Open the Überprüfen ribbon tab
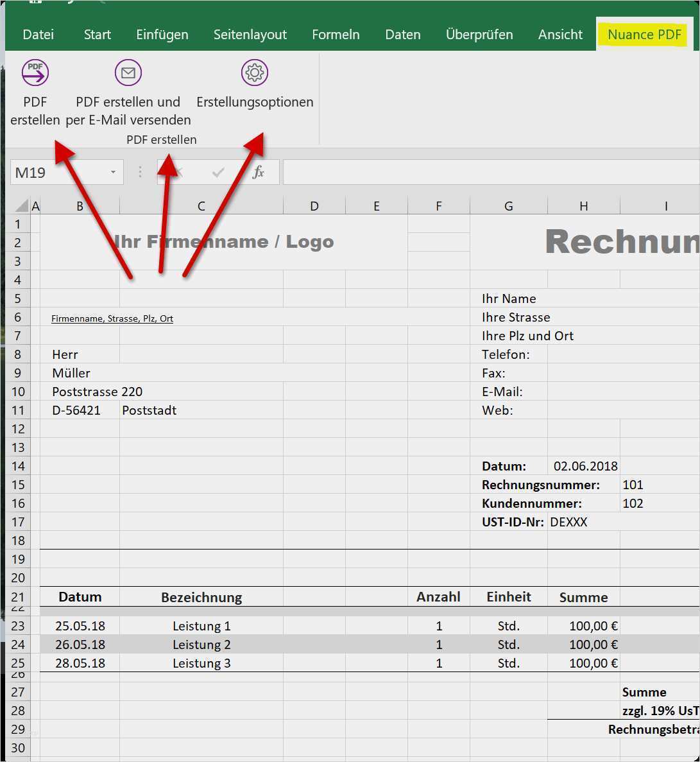 pyautogui.click(x=479, y=35)
